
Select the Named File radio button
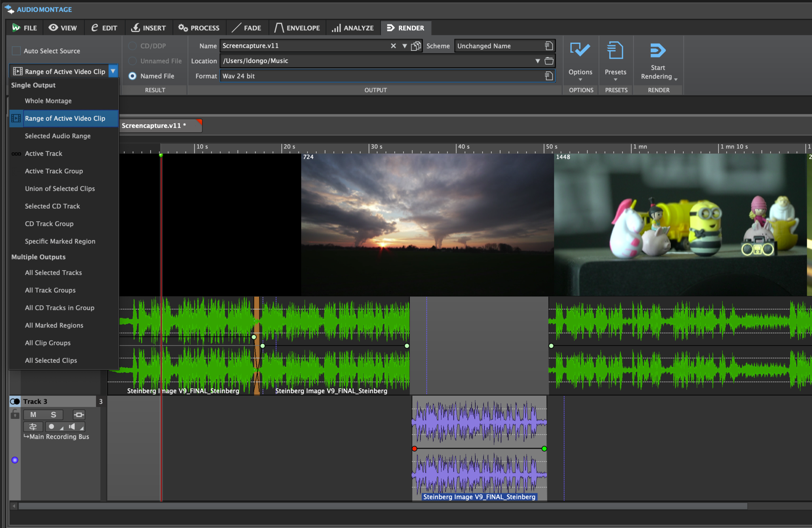coord(132,76)
